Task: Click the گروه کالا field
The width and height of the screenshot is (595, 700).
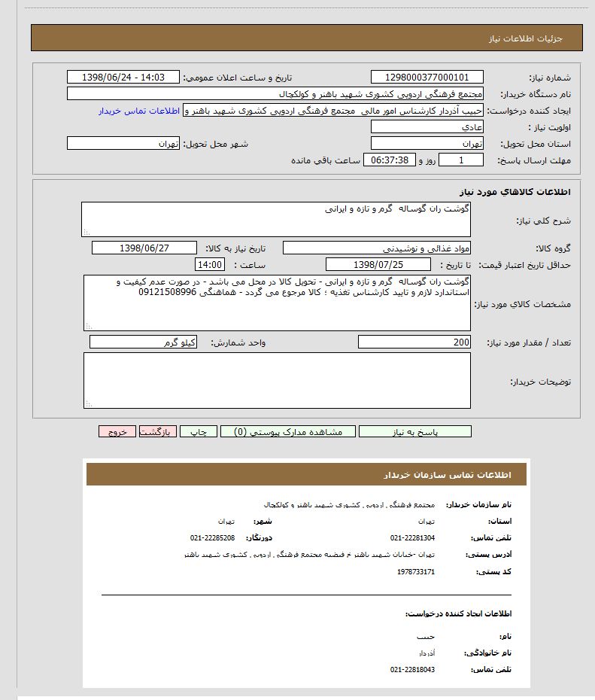Action: click(x=377, y=248)
